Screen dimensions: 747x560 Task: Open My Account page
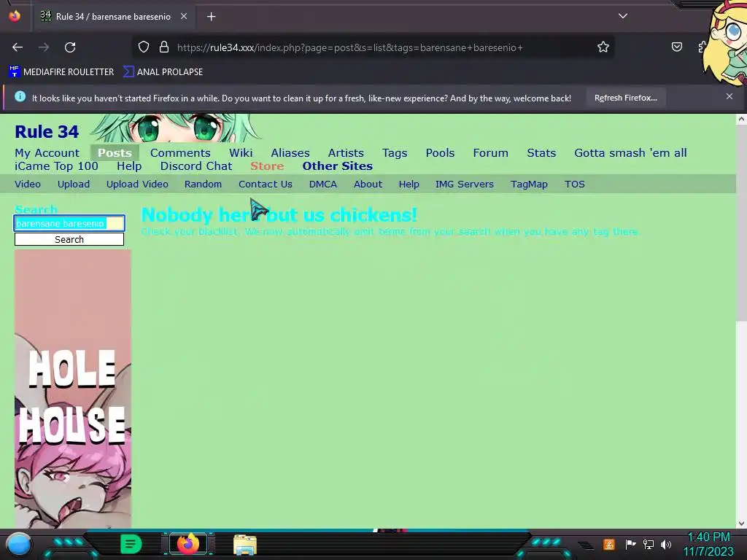(x=47, y=153)
